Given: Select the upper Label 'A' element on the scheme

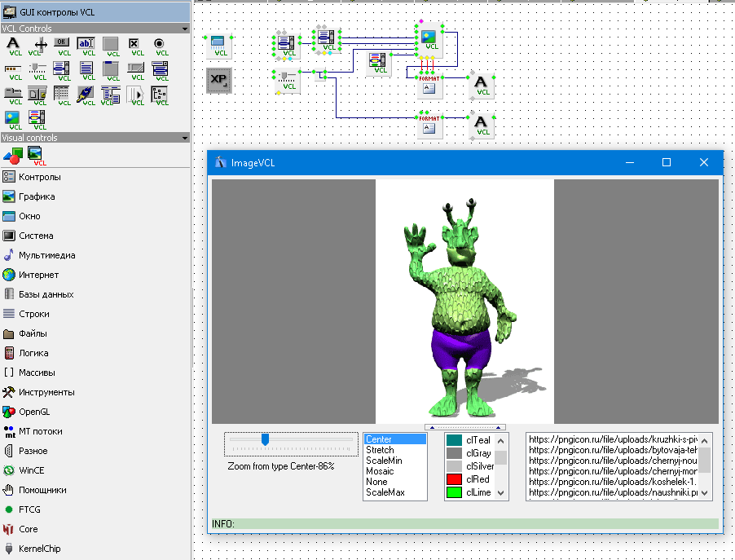Looking at the screenshot, I should 481,86.
